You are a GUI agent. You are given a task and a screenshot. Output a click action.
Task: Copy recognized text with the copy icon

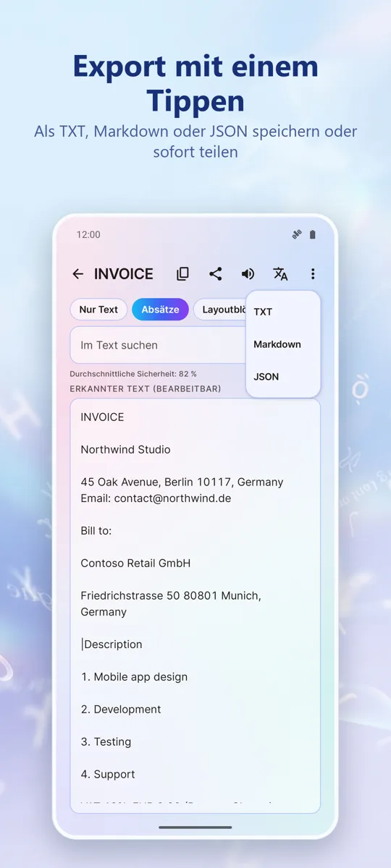183,274
